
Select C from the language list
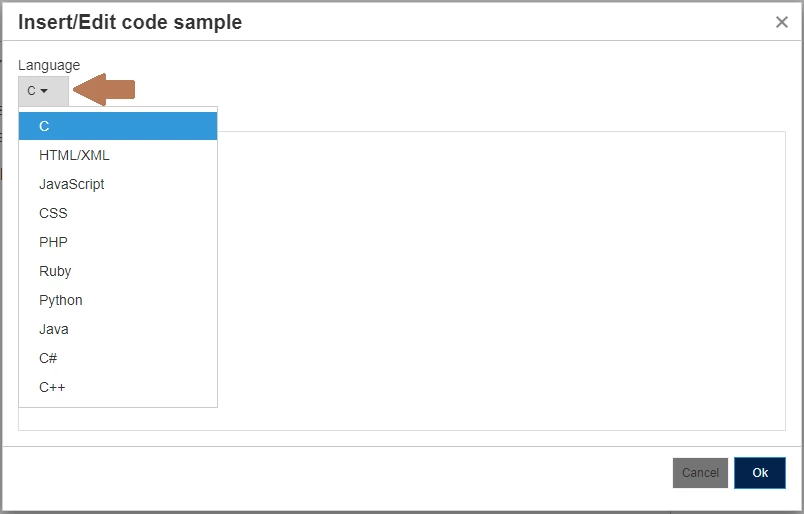pyautogui.click(x=118, y=126)
